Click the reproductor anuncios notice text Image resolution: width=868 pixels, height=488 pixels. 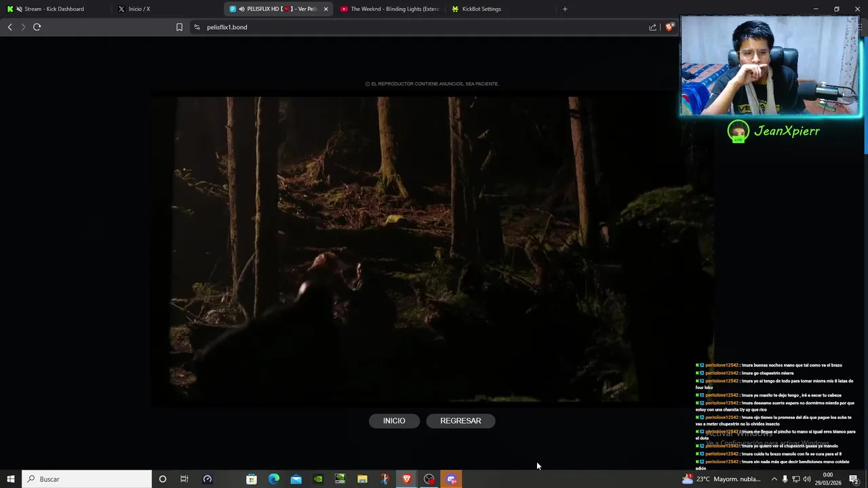(432, 84)
